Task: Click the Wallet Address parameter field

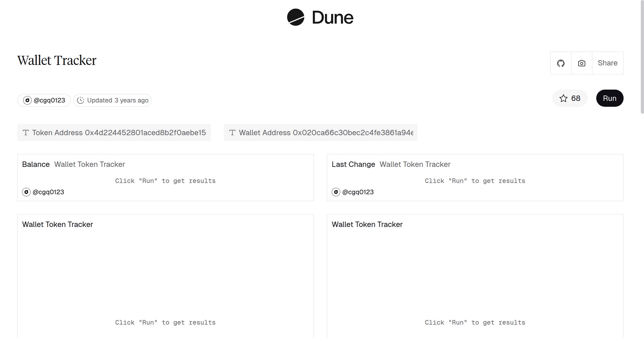Action: pos(321,132)
